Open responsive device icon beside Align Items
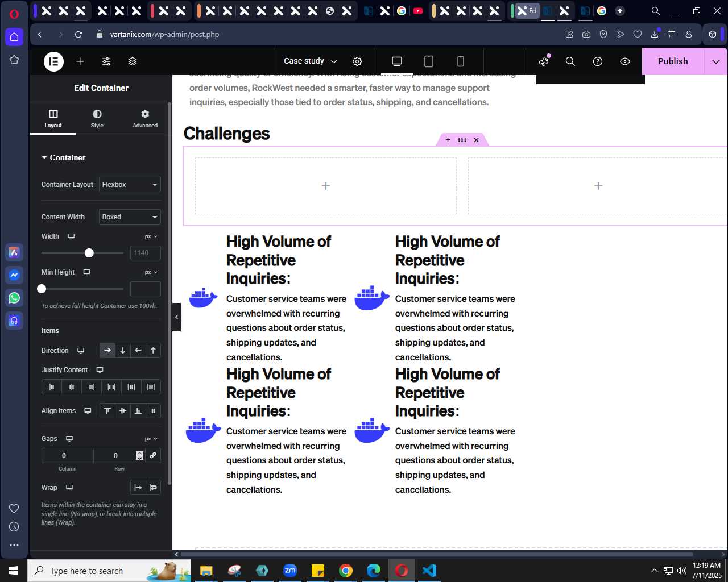 click(88, 411)
